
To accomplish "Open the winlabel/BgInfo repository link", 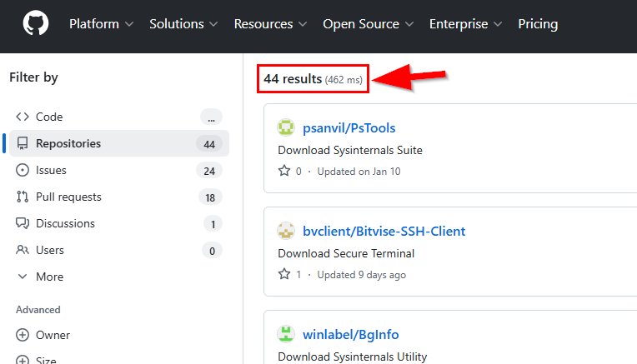I will point(350,334).
